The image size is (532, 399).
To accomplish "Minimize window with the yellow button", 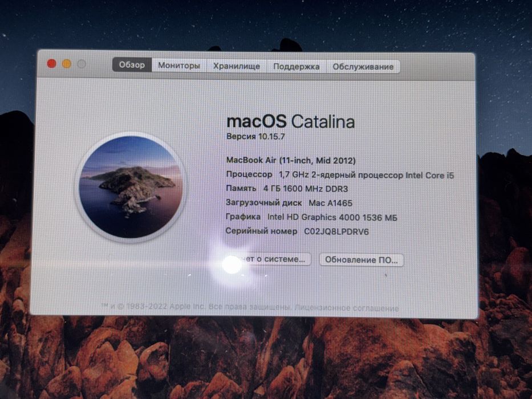I will pos(67,64).
